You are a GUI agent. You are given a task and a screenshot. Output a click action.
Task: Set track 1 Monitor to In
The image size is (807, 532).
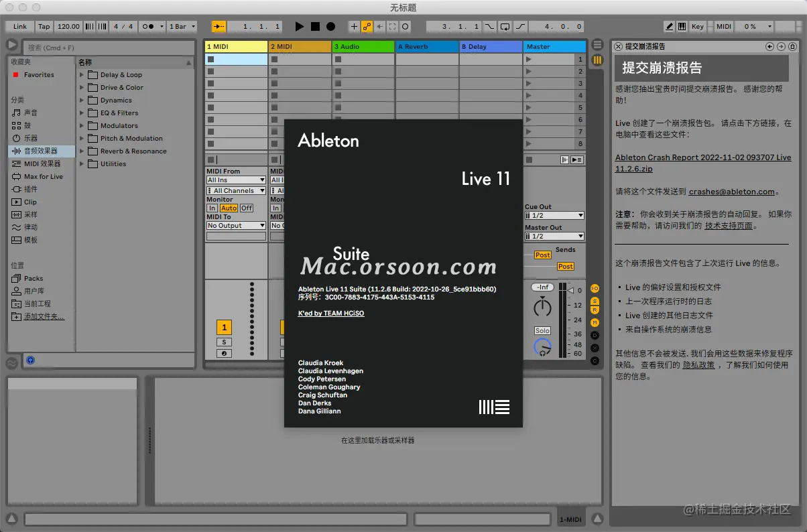click(x=212, y=208)
